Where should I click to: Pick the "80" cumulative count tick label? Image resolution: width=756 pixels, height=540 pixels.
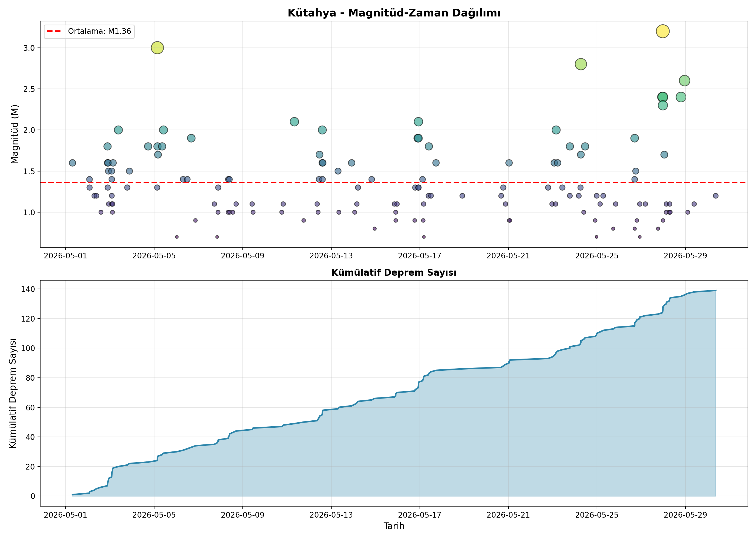click(x=30, y=378)
